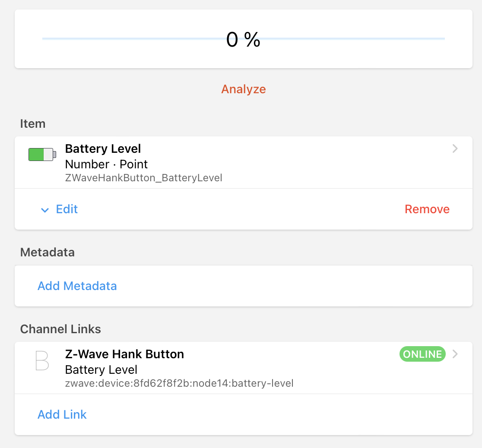Viewport: 482px width, 448px height.
Task: Click the chevron beside Edit
Action: (x=44, y=210)
